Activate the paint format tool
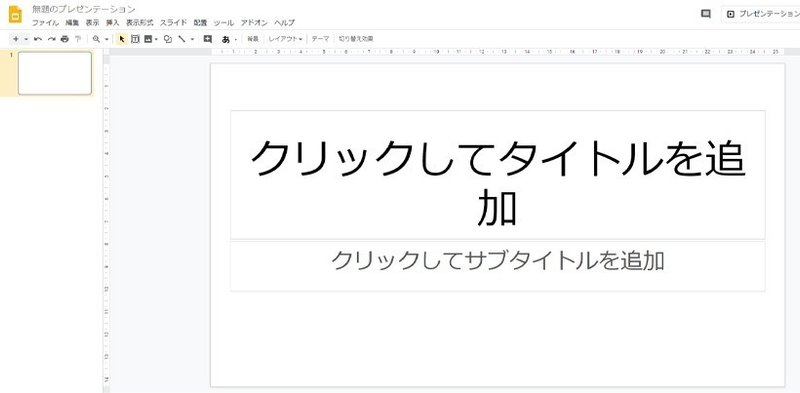Viewport: 800px width, 393px height. [x=78, y=39]
